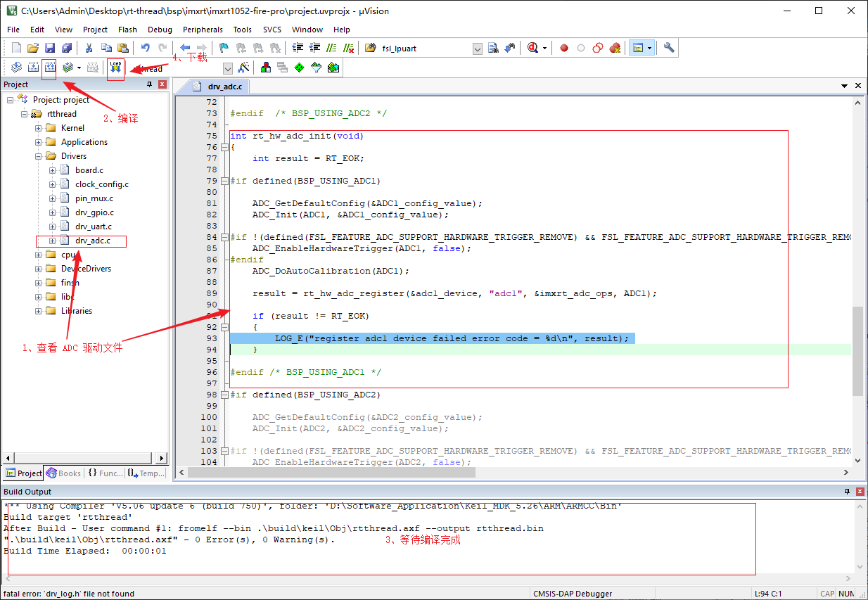This screenshot has height=600, width=868.
Task: Click the Save All files icon
Action: 66,48
